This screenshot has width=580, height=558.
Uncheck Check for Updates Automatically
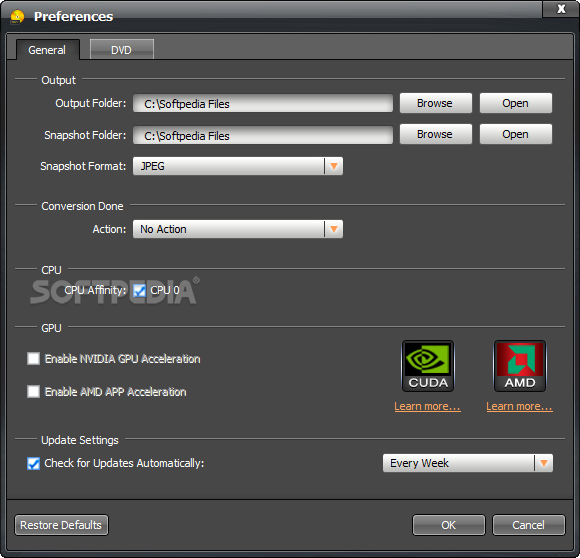pyautogui.click(x=33, y=463)
